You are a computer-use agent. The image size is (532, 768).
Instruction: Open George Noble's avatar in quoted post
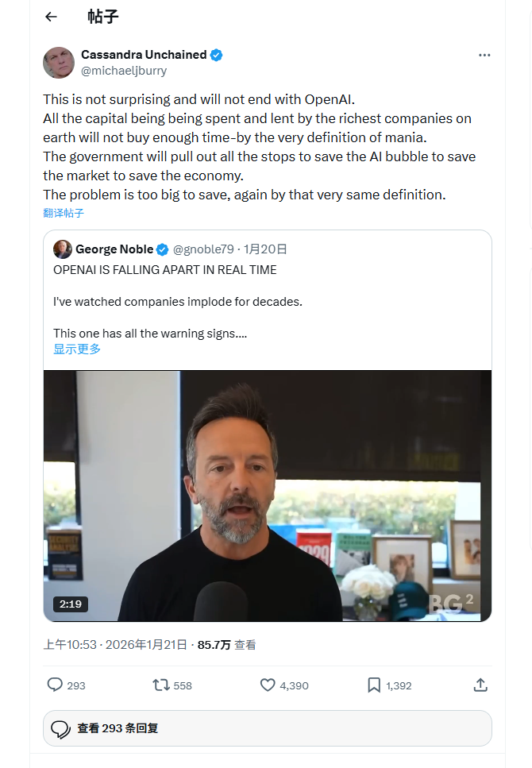pos(63,249)
